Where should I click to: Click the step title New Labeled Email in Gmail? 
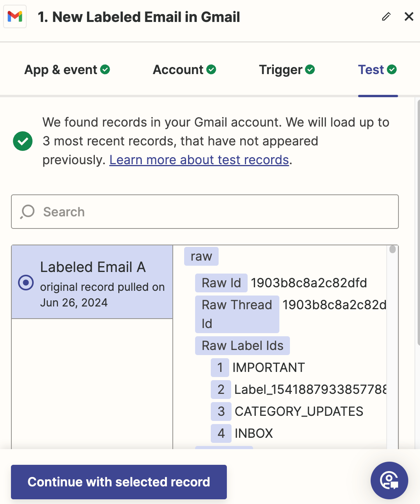click(x=139, y=17)
